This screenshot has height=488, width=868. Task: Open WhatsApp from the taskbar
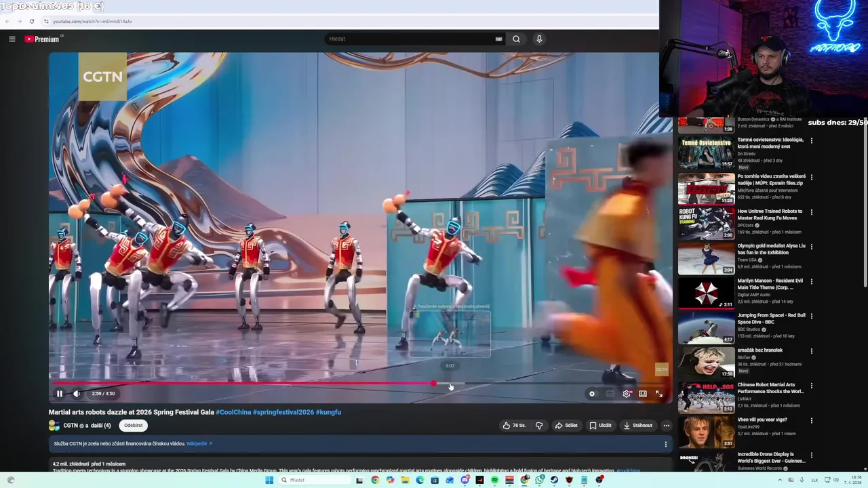[539, 480]
